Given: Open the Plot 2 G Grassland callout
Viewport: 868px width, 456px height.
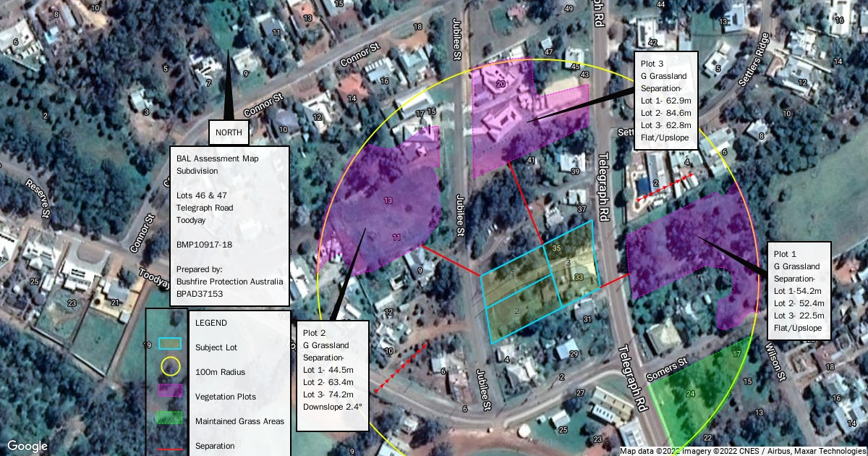Looking at the screenshot, I should 332,376.
